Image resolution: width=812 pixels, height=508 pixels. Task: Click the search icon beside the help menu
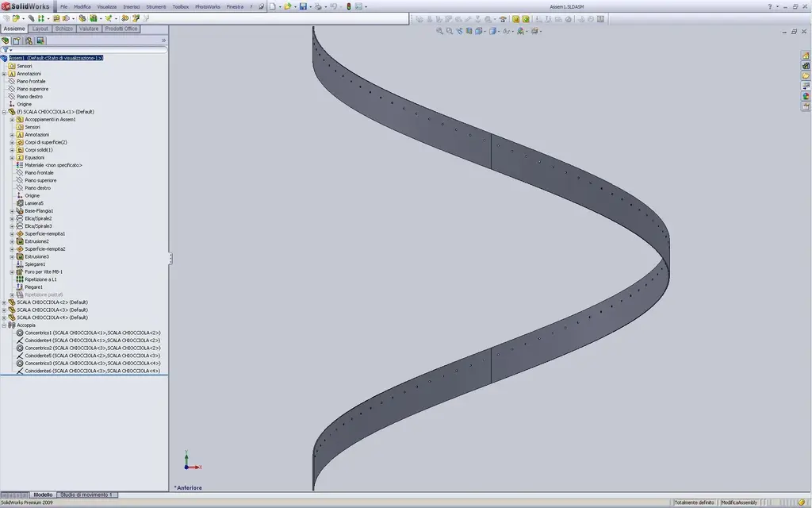(x=262, y=6)
